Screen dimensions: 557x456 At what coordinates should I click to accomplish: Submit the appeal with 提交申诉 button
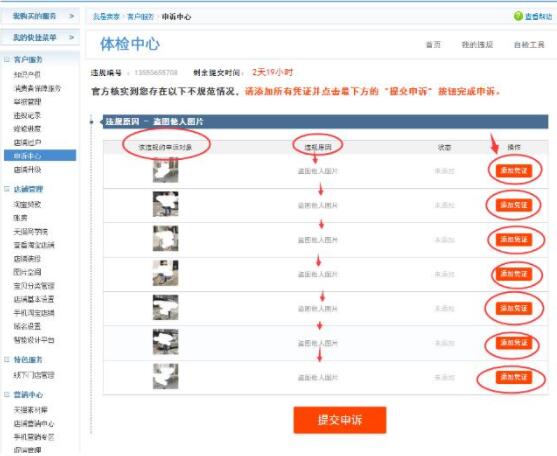tap(340, 420)
